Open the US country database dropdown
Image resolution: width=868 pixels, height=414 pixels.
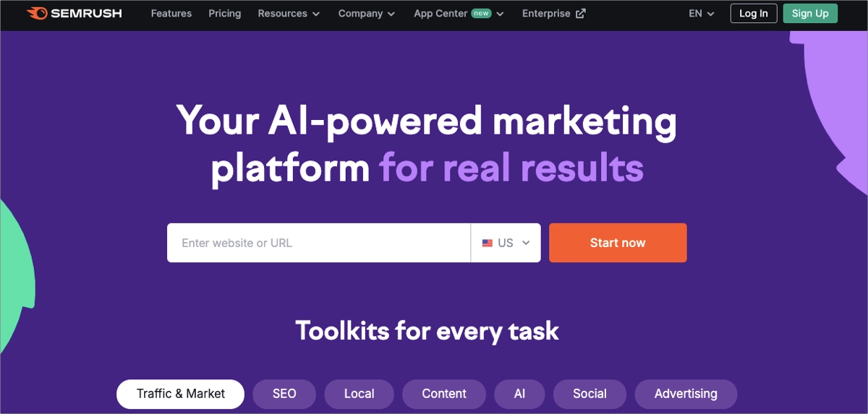point(506,243)
